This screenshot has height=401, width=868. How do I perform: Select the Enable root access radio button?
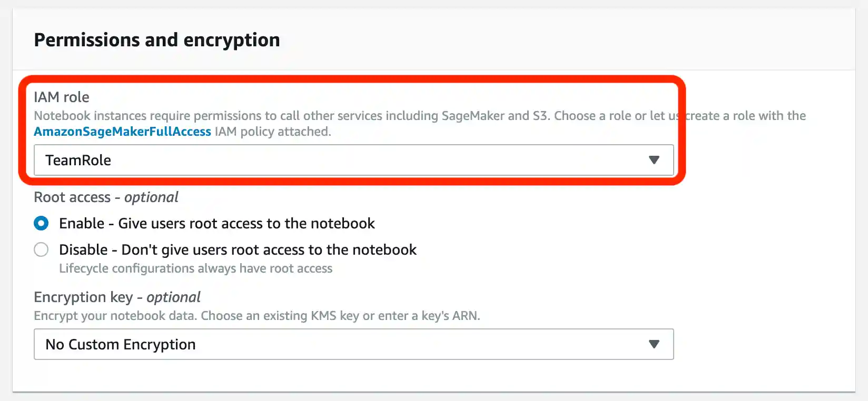pyautogui.click(x=41, y=223)
